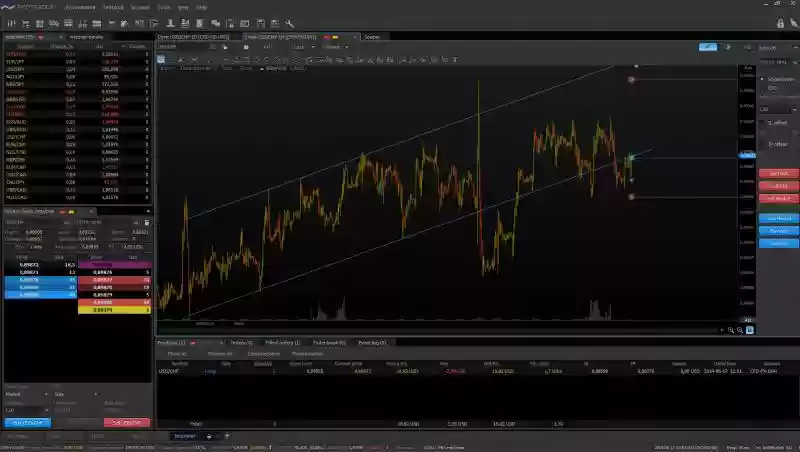Click the lower circular order-line marker on the chart
Image resolution: width=800 pixels, height=452 pixels.
pos(631,197)
